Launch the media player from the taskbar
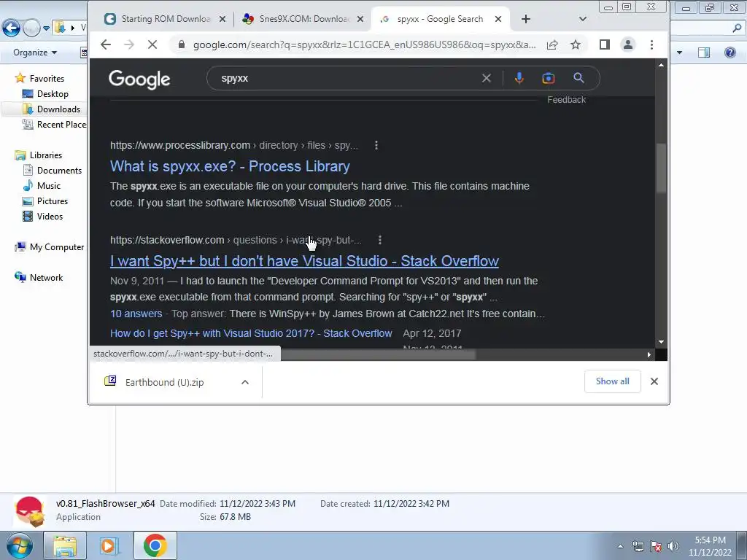This screenshot has width=747, height=560. (109, 545)
